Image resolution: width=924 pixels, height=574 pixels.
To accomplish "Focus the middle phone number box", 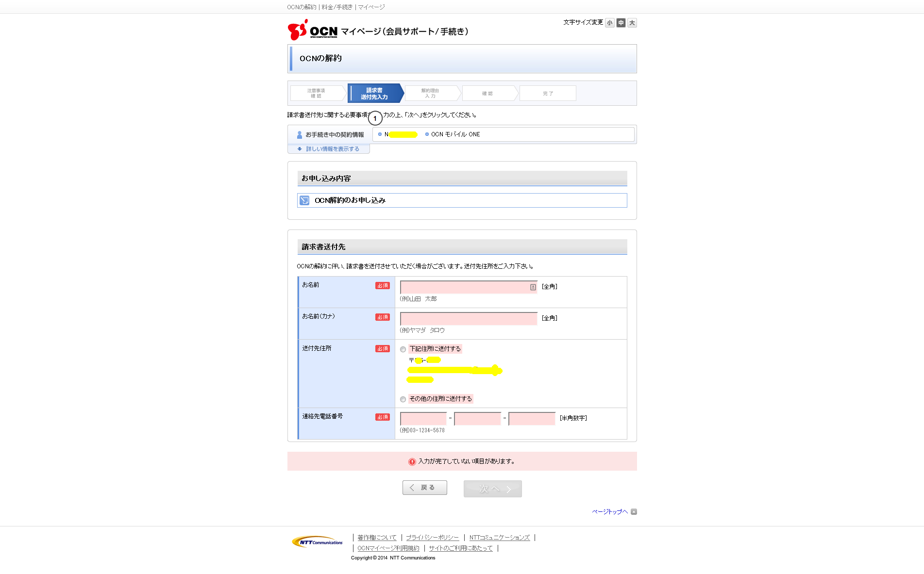I will pos(478,418).
